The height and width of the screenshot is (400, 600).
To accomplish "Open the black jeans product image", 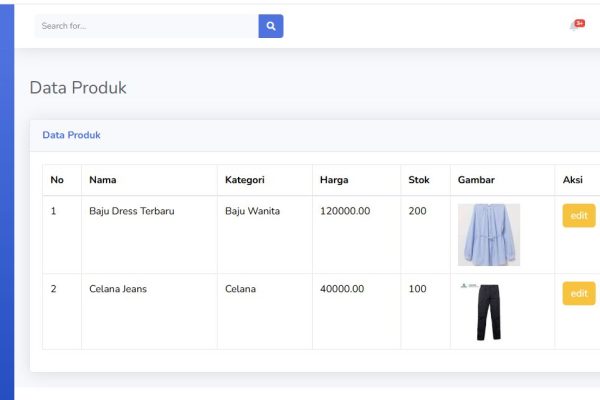I will [x=487, y=312].
